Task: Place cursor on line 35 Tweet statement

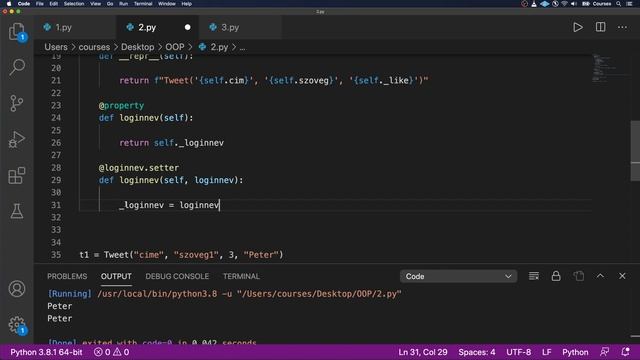Action: 181,255
